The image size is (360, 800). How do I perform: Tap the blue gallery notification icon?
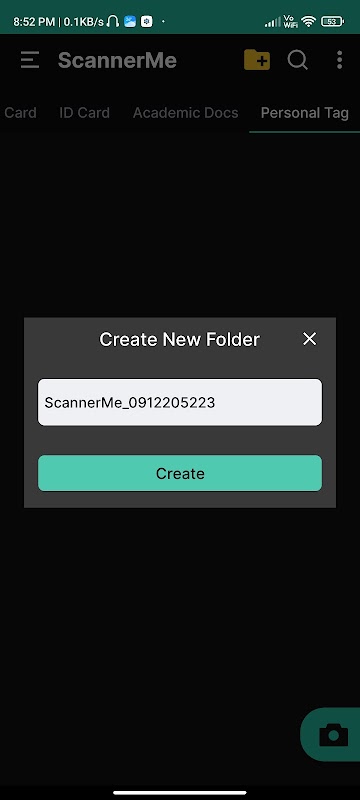click(x=130, y=21)
